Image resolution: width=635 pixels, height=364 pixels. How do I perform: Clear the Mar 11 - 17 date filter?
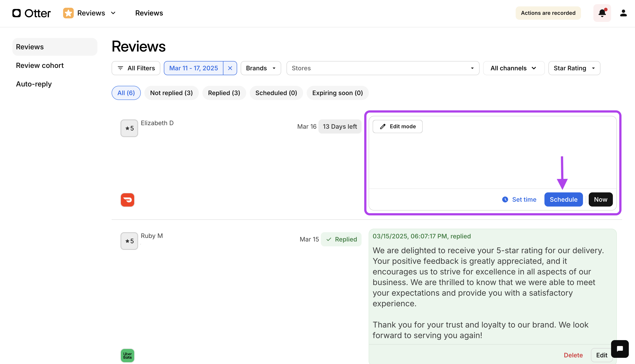(230, 68)
